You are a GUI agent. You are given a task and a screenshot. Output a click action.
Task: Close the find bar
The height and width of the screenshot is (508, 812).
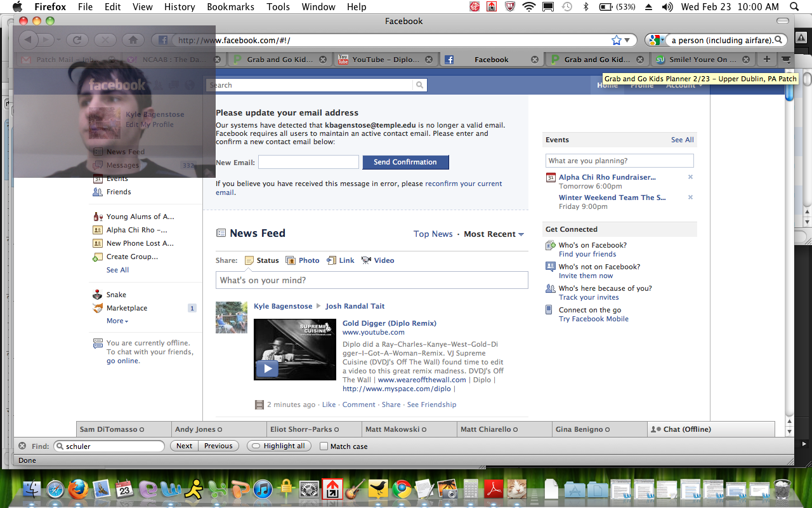pyautogui.click(x=22, y=446)
